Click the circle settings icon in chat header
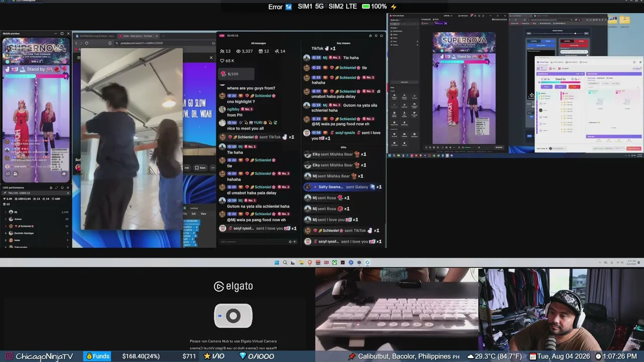This screenshot has width=644, height=362. [376, 36]
